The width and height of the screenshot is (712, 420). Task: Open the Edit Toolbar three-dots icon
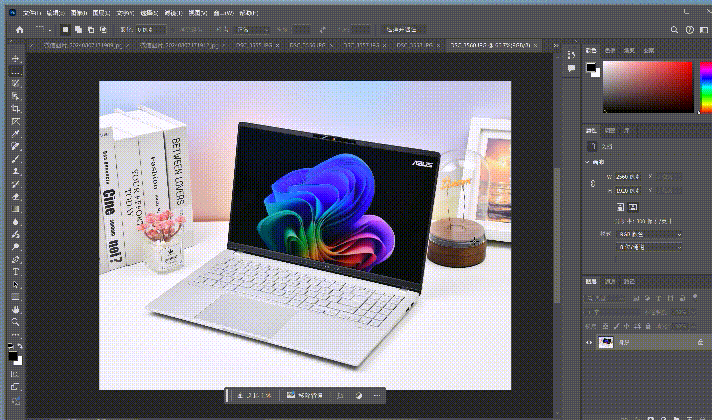15,335
